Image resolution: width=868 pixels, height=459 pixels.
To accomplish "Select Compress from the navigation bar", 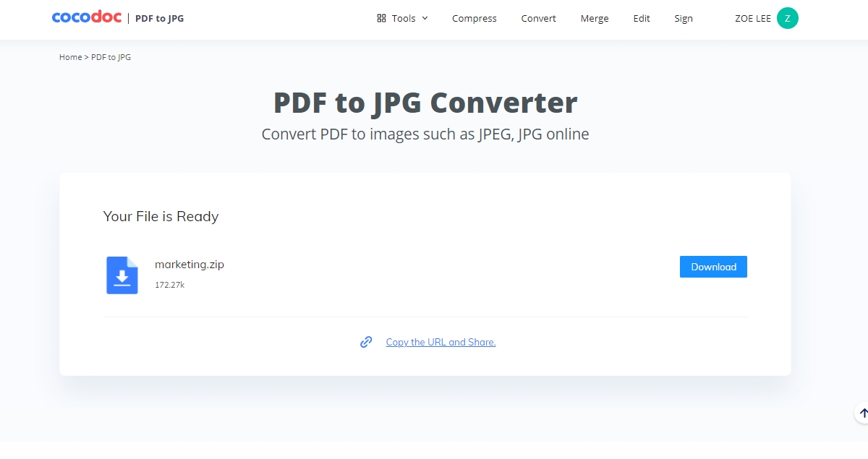I will coord(474,18).
